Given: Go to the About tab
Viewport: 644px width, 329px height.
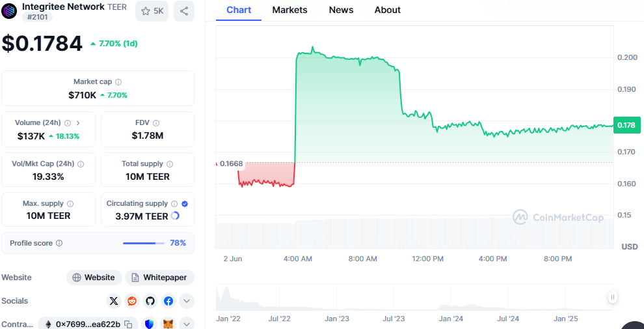Looking at the screenshot, I should coord(388,10).
